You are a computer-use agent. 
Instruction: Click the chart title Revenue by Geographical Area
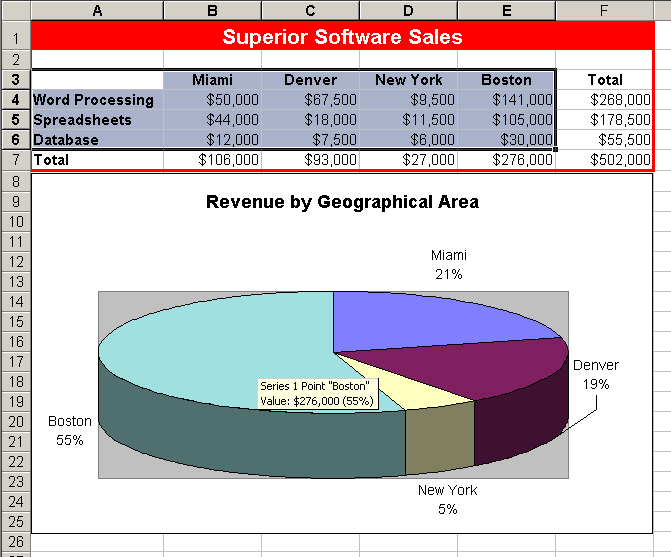(342, 202)
